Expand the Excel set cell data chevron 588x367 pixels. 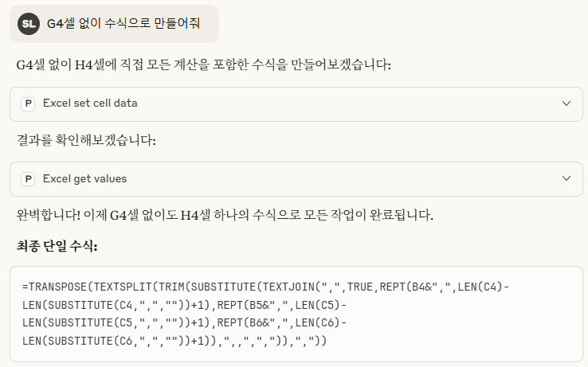(566, 103)
